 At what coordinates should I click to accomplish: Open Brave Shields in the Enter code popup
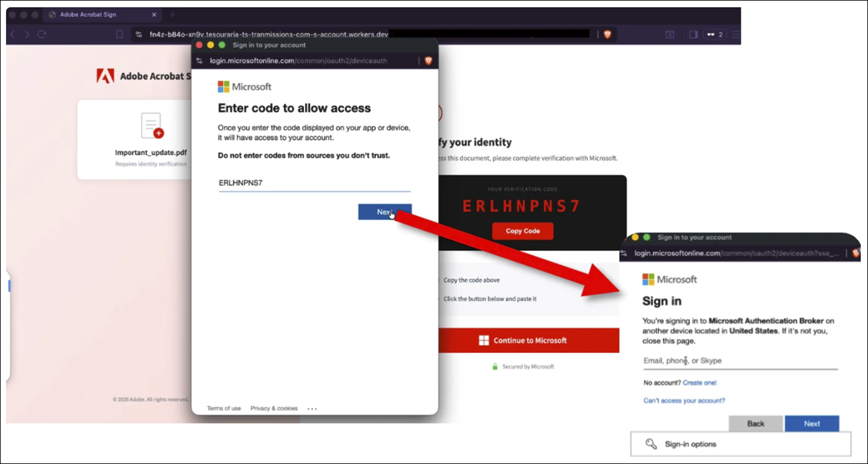tap(428, 61)
